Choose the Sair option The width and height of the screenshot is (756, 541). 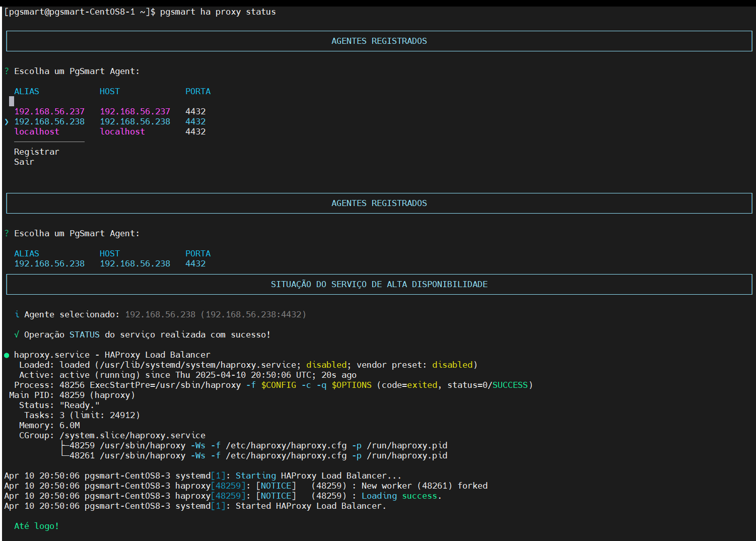pyautogui.click(x=24, y=162)
